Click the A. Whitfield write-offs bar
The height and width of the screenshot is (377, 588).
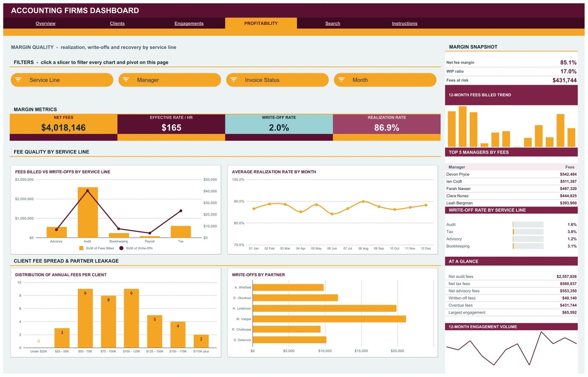point(288,287)
